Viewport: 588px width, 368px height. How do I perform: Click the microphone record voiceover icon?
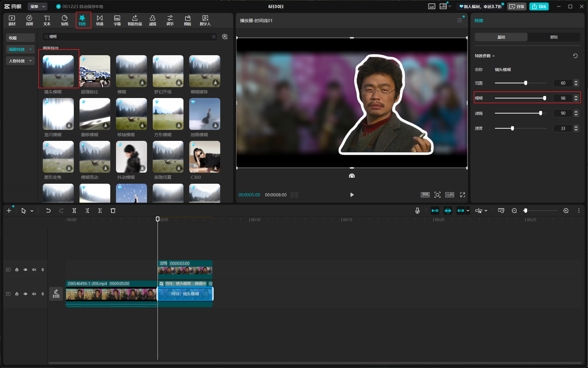(417, 211)
